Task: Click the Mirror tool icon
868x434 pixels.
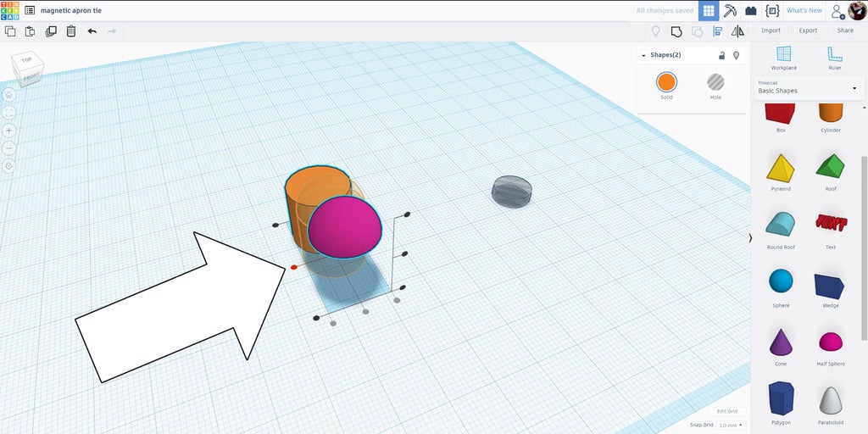Action: (x=737, y=31)
